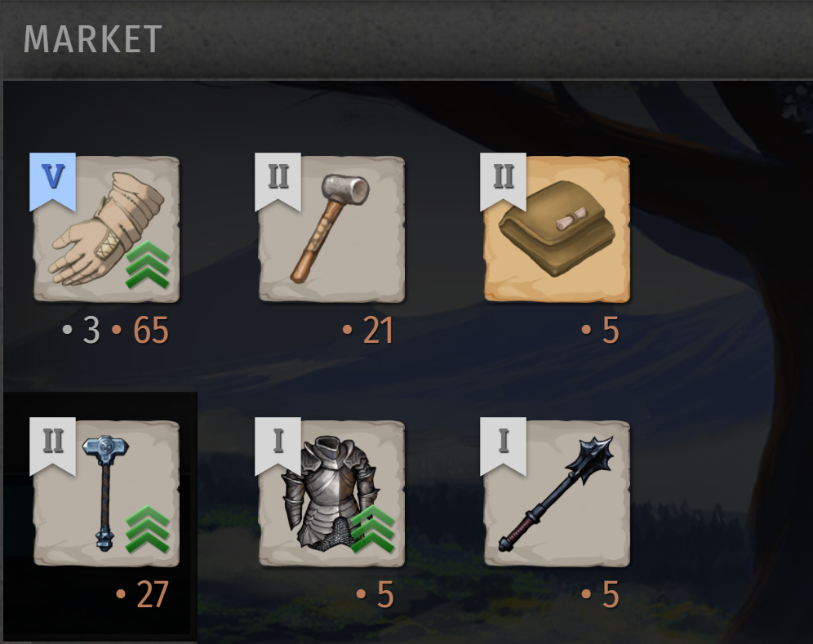Screen dimensions: 813x644
Task: Select the plate armor item
Action: click(x=332, y=494)
